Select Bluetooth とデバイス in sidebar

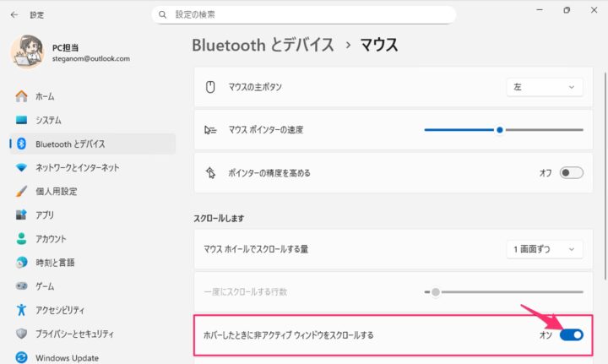[x=93, y=144]
